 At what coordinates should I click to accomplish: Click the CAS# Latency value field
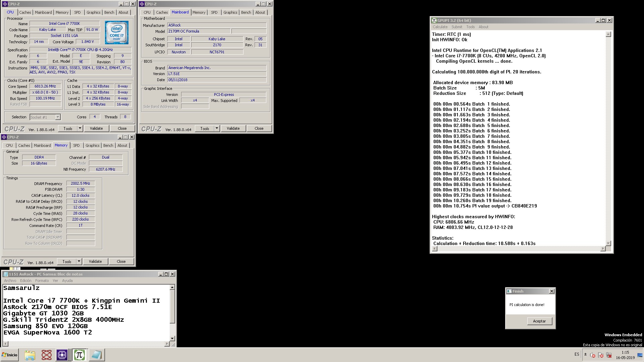tap(80, 195)
